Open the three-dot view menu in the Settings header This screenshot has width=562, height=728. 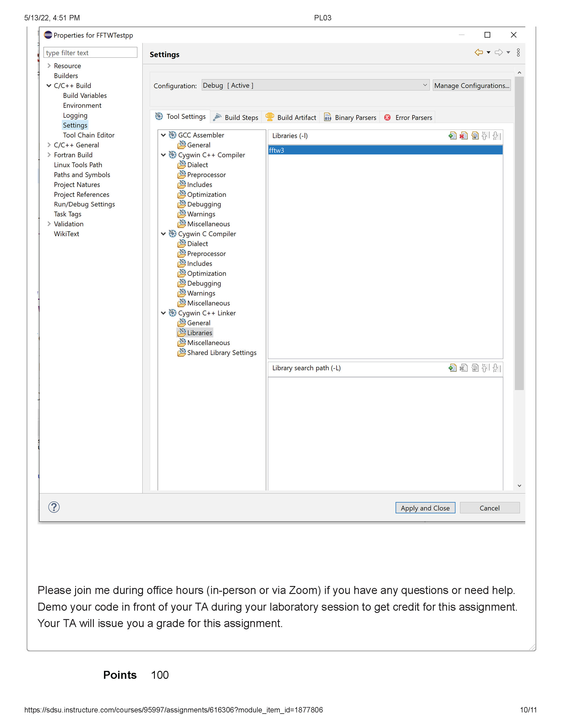pos(518,53)
